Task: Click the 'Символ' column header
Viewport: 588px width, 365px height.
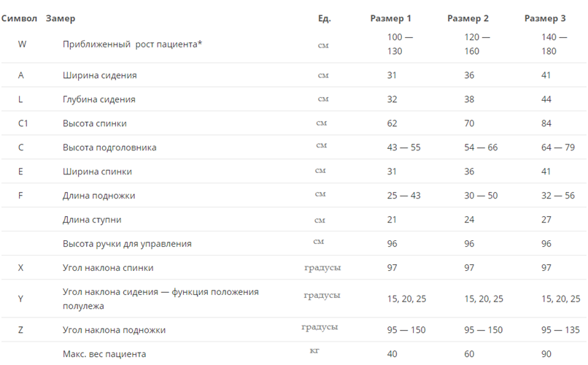Action: click(x=20, y=18)
